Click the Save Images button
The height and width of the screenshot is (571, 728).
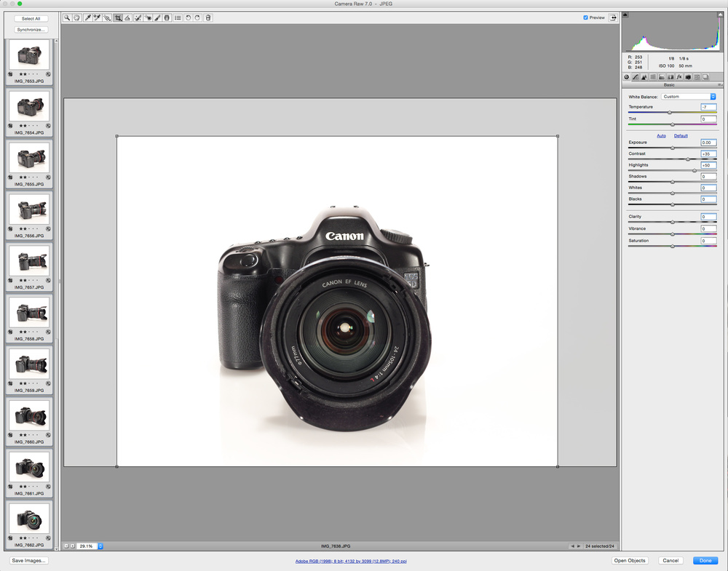pos(29,561)
